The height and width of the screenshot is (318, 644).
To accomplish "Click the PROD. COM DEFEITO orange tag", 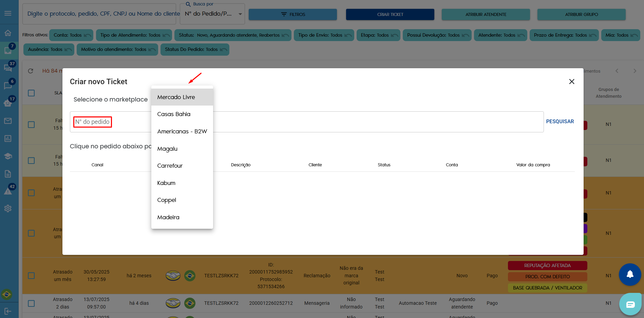I will pyautogui.click(x=548, y=277).
